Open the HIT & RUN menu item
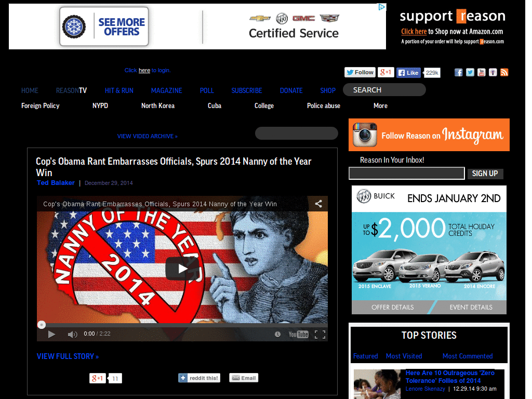Screen dimensions: 532x399 pyautogui.click(x=119, y=90)
